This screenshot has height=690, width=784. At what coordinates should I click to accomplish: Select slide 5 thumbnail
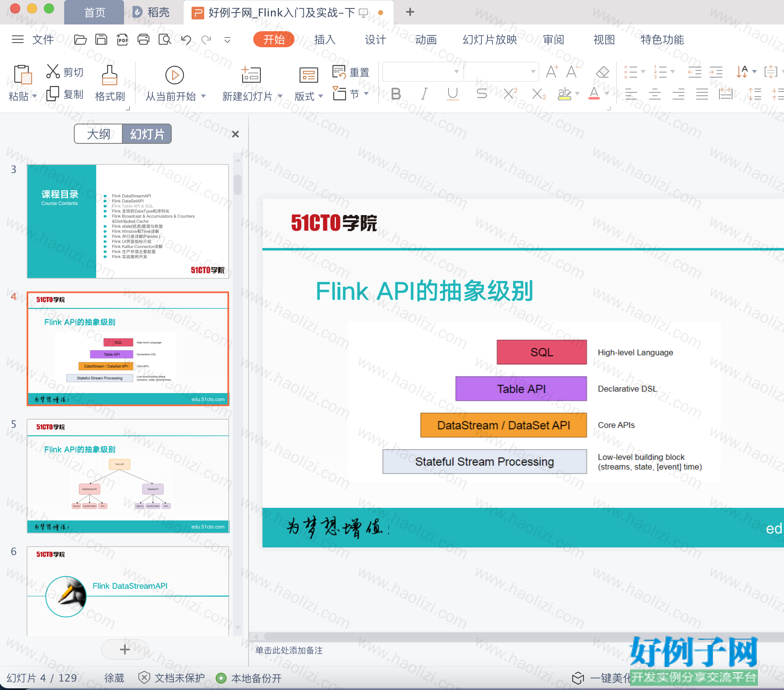(128, 476)
